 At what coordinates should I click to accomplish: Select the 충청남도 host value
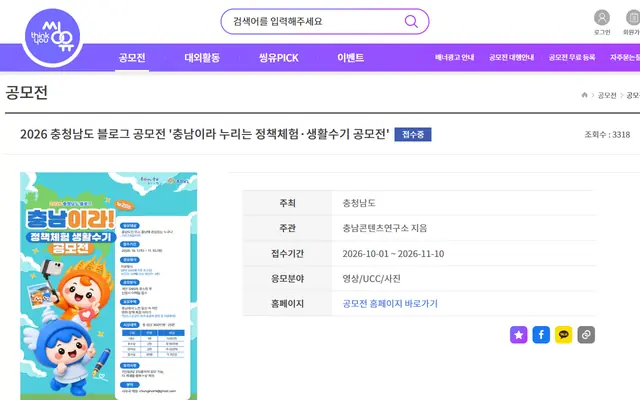(359, 203)
